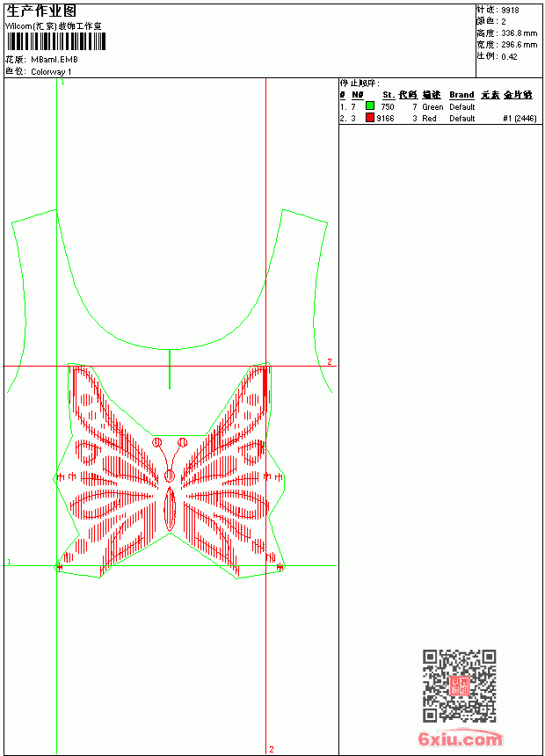Click the #1 (2446) sequin count value
The image size is (545, 756).
pos(520,118)
